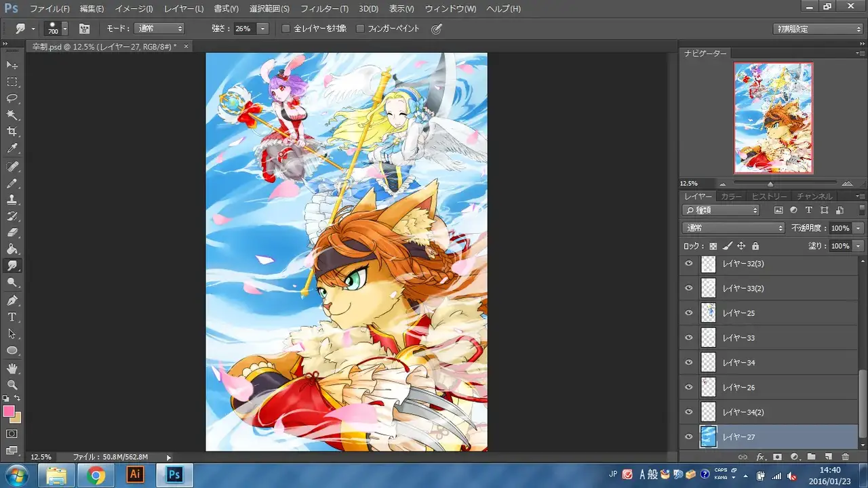Tick the フィンガーペイント checkbox
868x488 pixels.
[x=360, y=29]
